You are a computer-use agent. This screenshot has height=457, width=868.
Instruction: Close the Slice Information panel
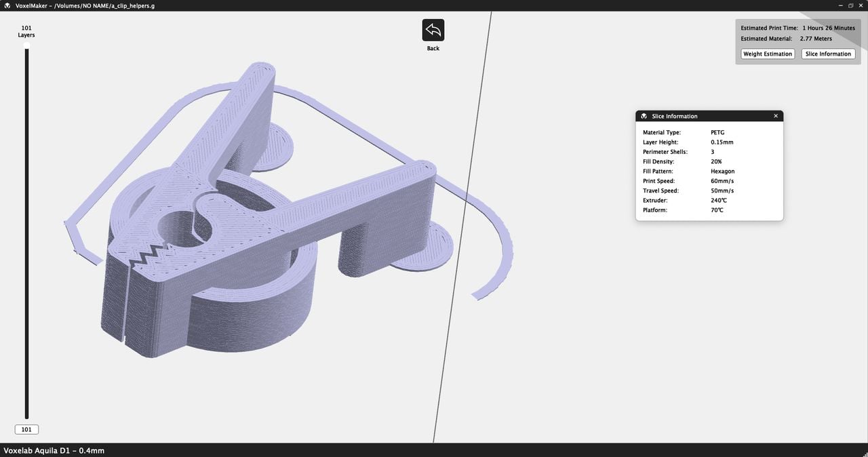pos(776,116)
